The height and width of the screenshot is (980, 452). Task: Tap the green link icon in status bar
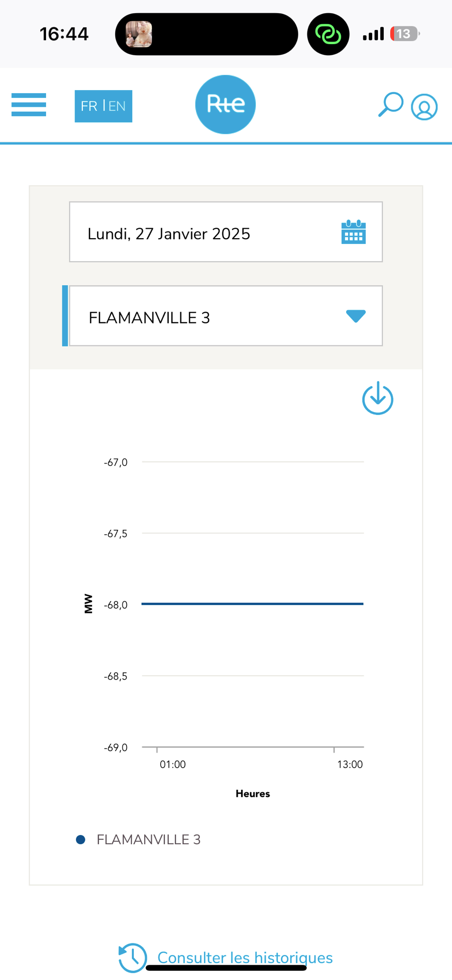328,34
